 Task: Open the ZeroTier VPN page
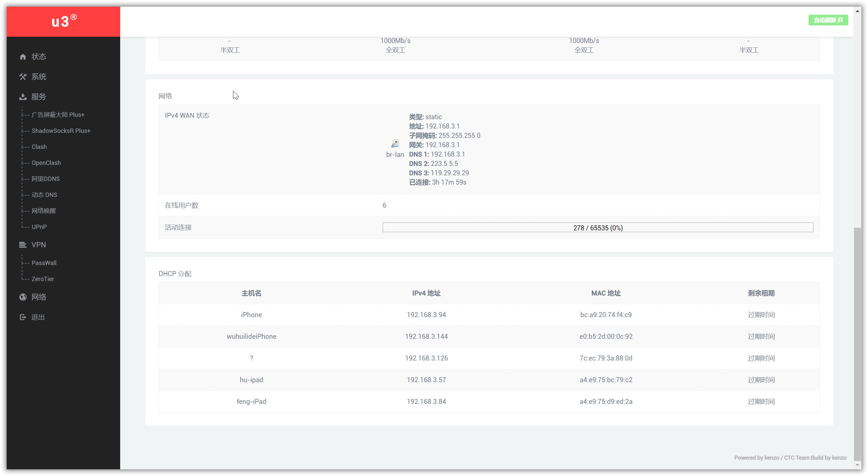[42, 279]
